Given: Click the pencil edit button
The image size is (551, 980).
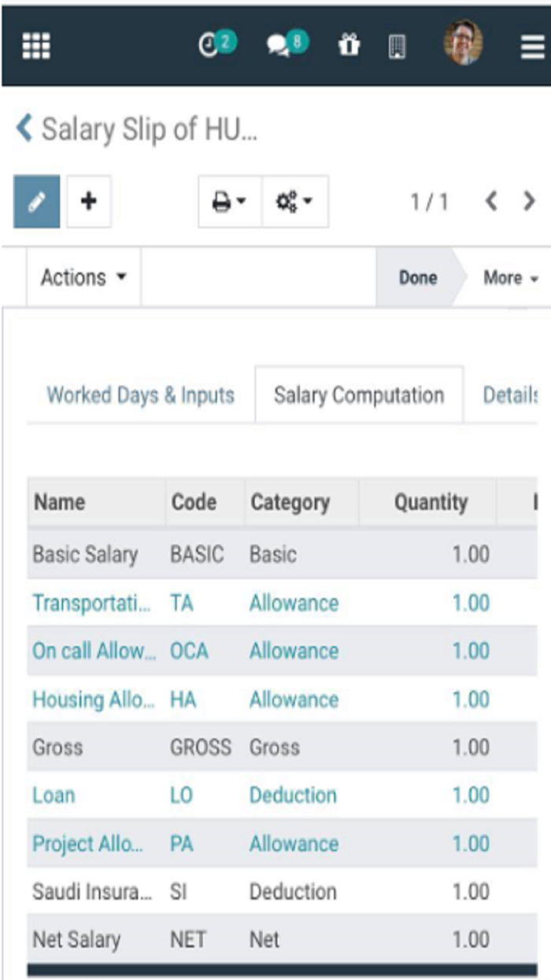Looking at the screenshot, I should (x=36, y=202).
